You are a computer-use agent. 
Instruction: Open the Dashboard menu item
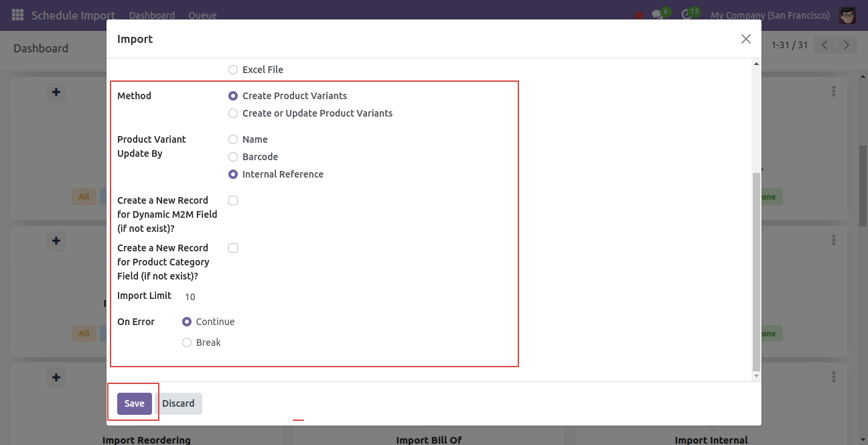[152, 15]
